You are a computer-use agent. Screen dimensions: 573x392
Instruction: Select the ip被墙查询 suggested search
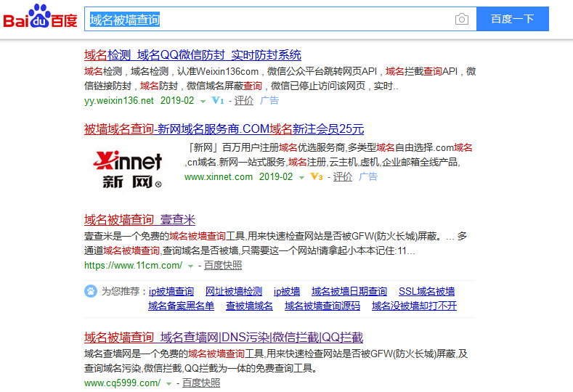171,291
